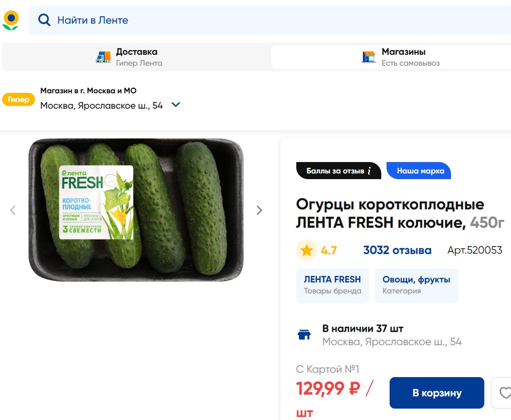Image resolution: width=511 pixels, height=420 pixels.
Task: Click the Наша марка badge
Action: point(420,171)
